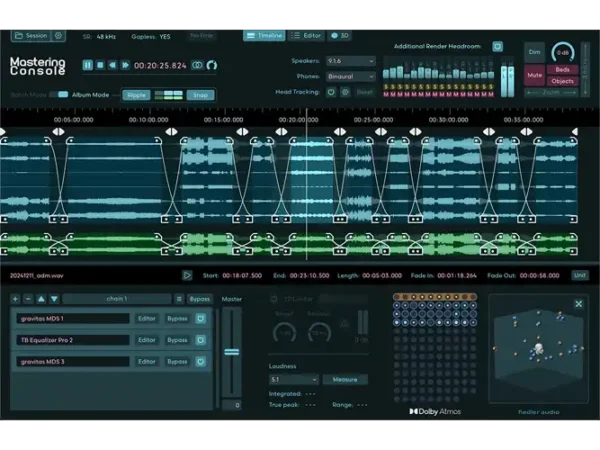Viewport: 600px width, 450px height.
Task: Click the Measure loudness button
Action: click(345, 380)
